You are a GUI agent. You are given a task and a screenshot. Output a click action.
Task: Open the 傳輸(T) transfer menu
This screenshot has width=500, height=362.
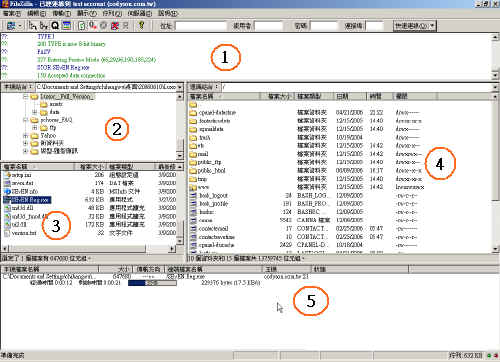click(62, 13)
